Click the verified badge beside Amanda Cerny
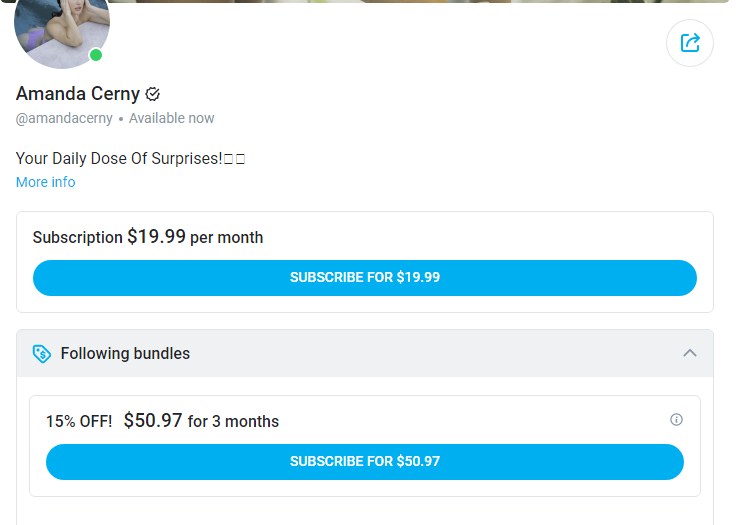This screenshot has height=525, width=740. (152, 94)
